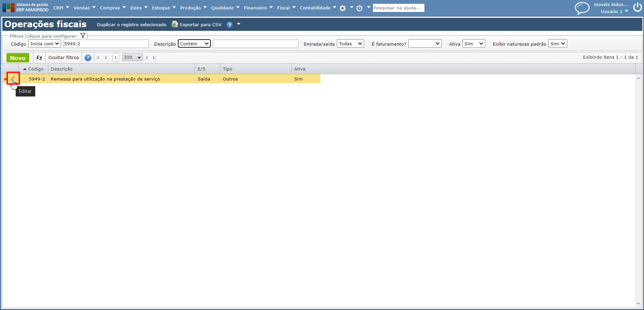Click Ocultar filtros
This screenshot has height=310, width=644.
click(64, 58)
